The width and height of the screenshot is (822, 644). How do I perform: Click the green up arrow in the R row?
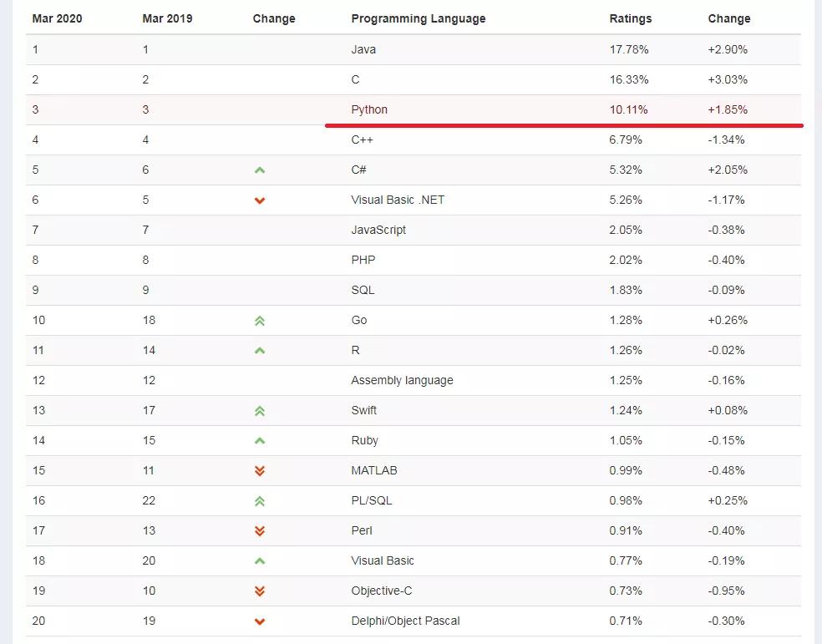pyautogui.click(x=260, y=351)
